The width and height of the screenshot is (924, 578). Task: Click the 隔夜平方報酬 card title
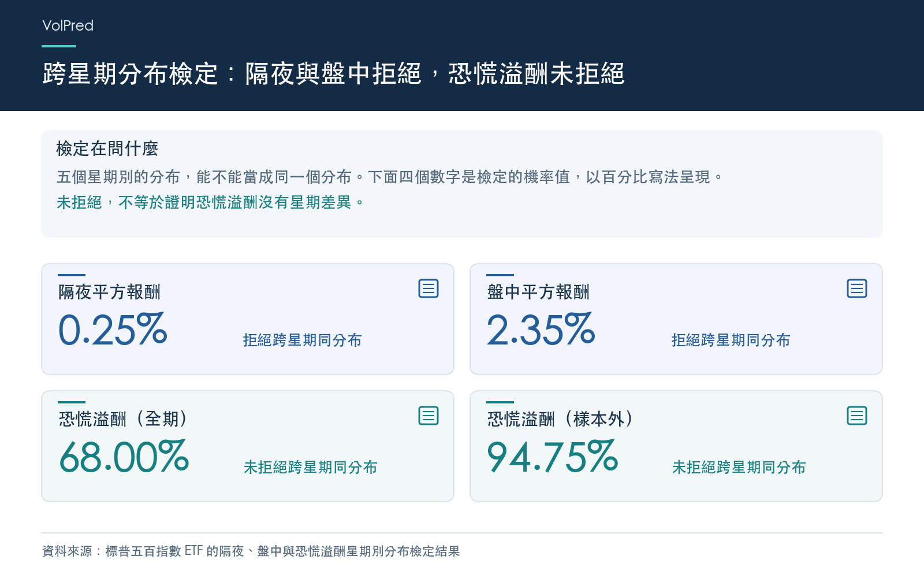(x=110, y=292)
